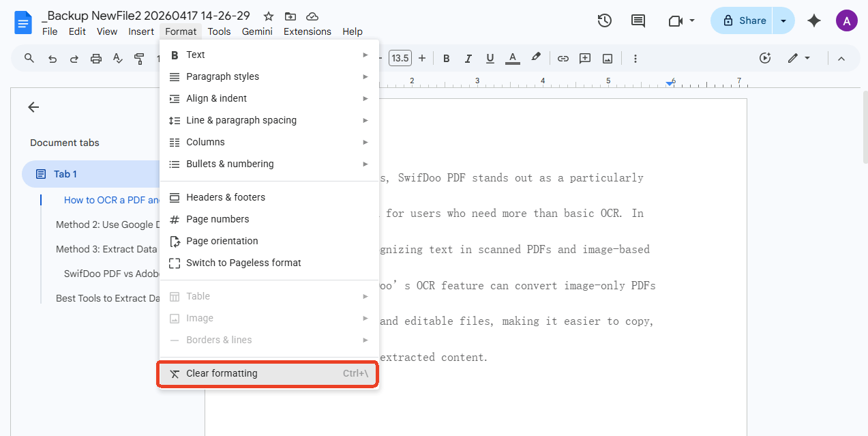The width and height of the screenshot is (868, 436).
Task: Select Clear formatting menu item
Action: (269, 373)
